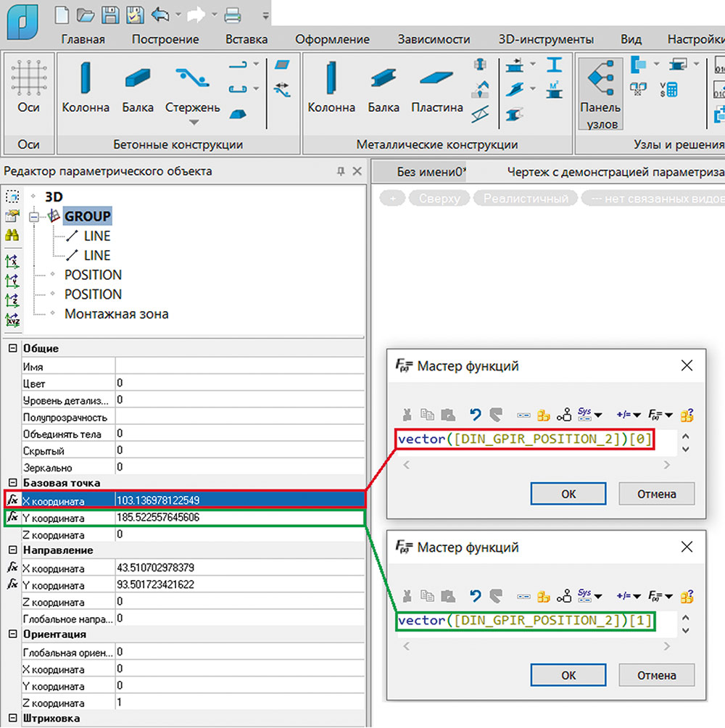725x728 pixels.
Task: Click fx icon beside Базовая точка Y координата
Action: pyautogui.click(x=12, y=517)
